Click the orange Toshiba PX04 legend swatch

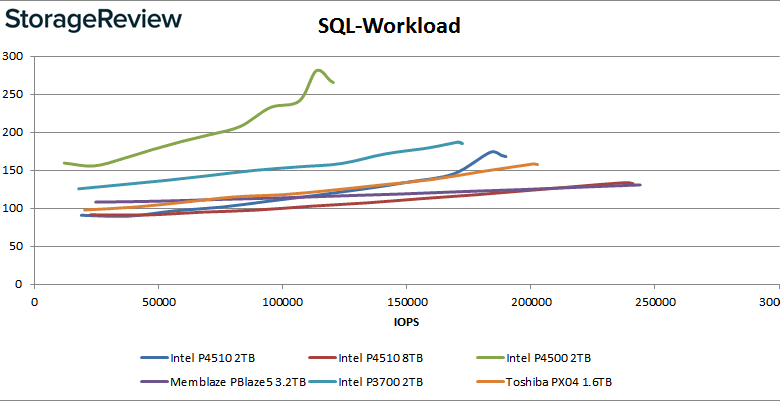point(490,382)
